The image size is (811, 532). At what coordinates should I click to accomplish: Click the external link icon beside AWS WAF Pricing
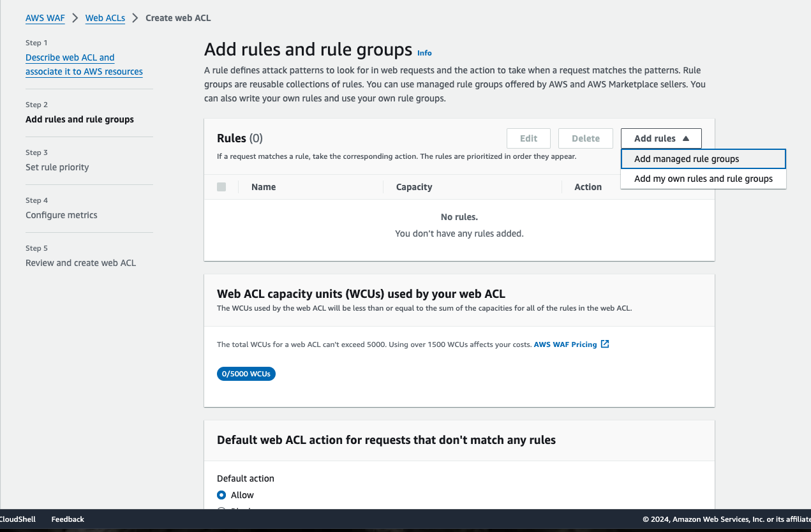pos(605,344)
